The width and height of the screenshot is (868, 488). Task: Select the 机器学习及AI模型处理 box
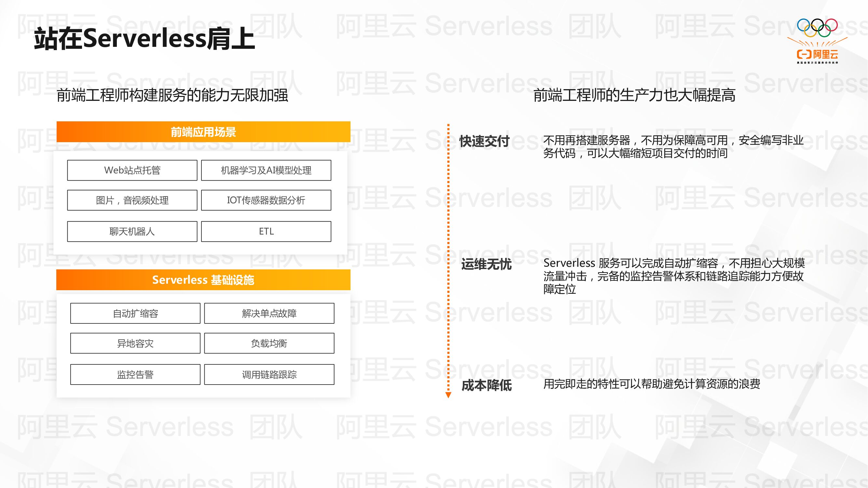(266, 170)
